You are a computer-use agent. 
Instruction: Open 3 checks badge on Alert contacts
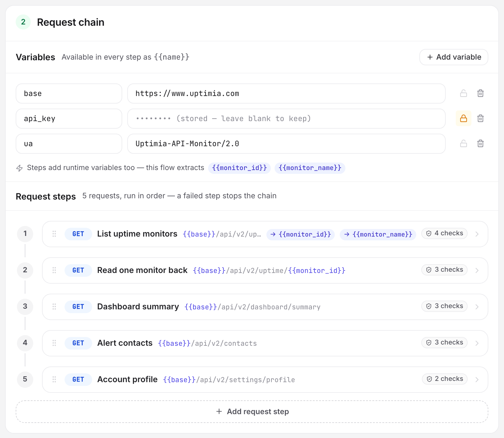click(x=444, y=343)
